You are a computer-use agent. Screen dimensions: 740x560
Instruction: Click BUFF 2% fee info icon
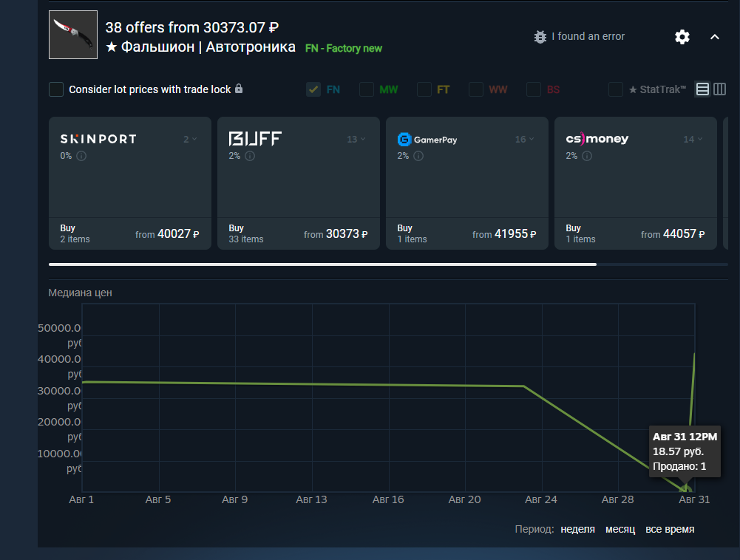click(x=250, y=156)
